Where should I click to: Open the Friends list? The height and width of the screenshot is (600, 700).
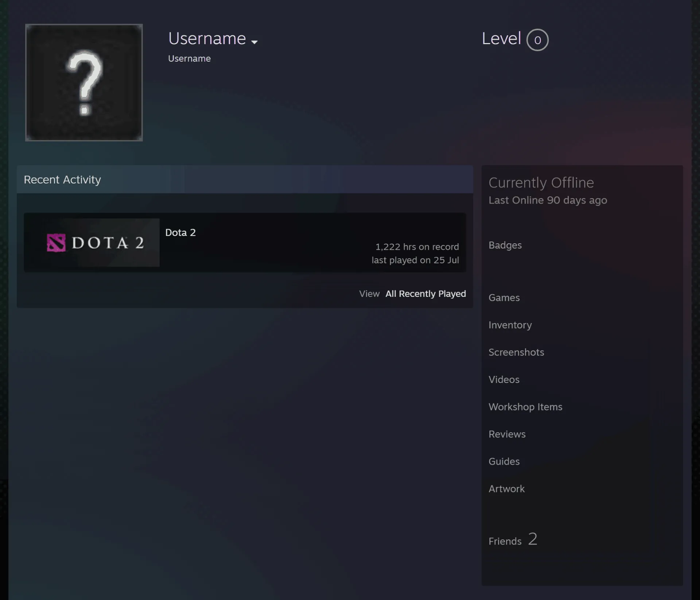505,541
